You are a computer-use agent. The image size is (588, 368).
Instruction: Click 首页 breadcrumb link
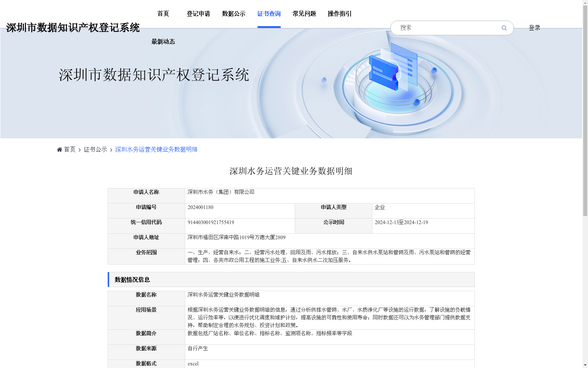(x=69, y=149)
